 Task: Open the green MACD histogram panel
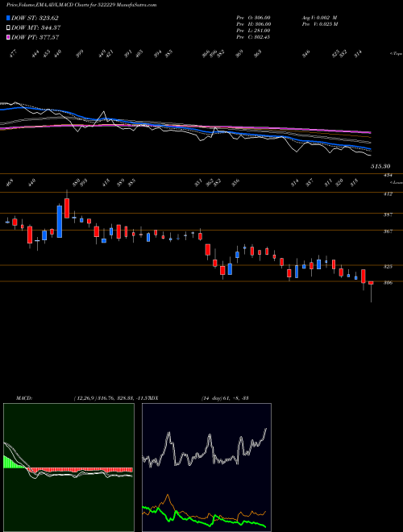(x=69, y=468)
